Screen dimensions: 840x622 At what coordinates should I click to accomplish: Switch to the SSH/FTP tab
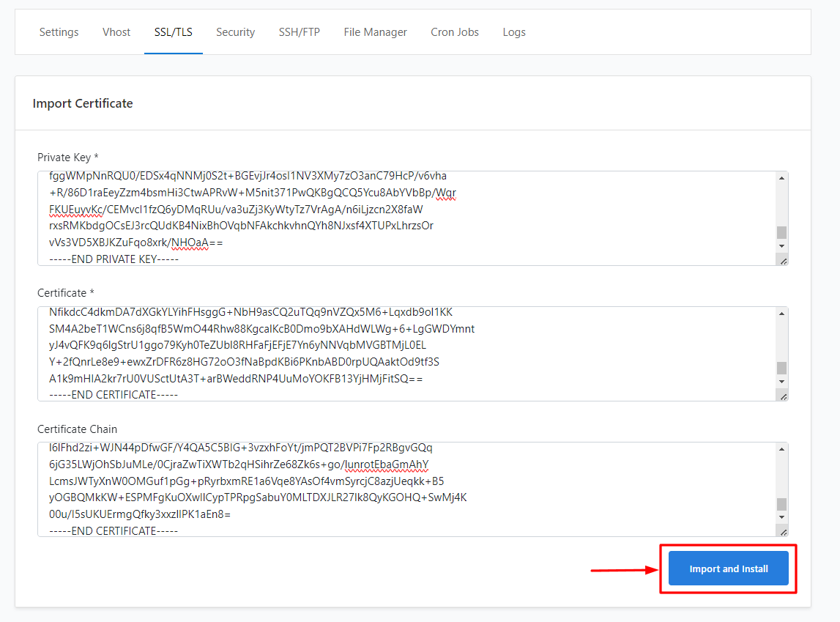point(299,32)
